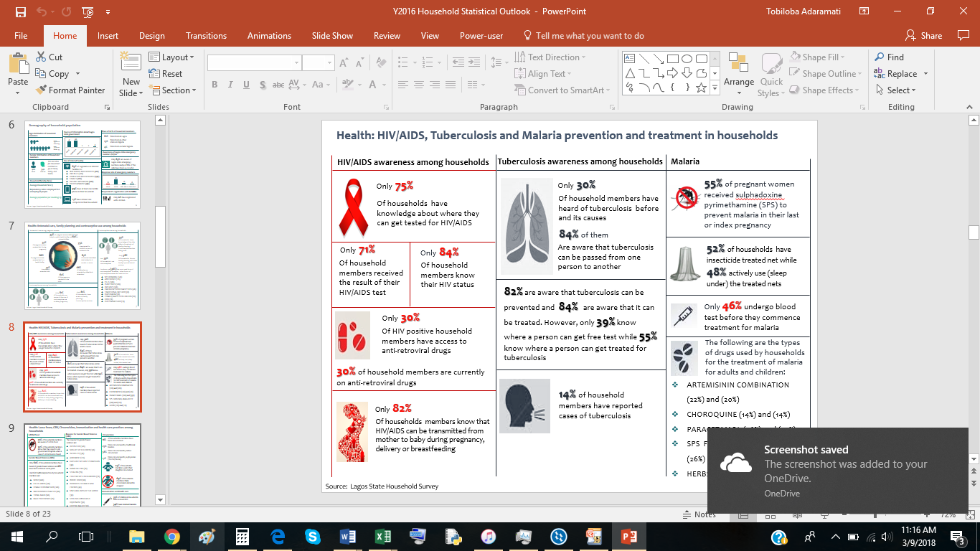980x551 pixels.
Task: Click the Save icon in quick access toolbar
Action: [21, 12]
